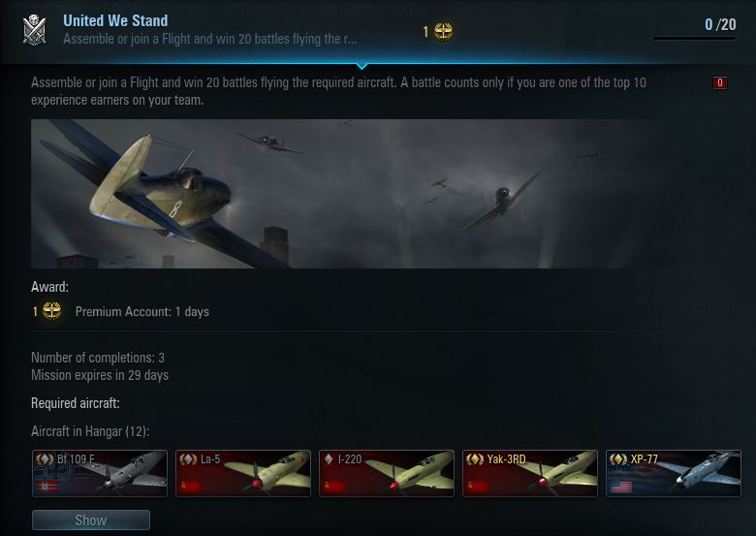This screenshot has width=756, height=536.
Task: Click the blue expander arrow below header
Action: (362, 66)
